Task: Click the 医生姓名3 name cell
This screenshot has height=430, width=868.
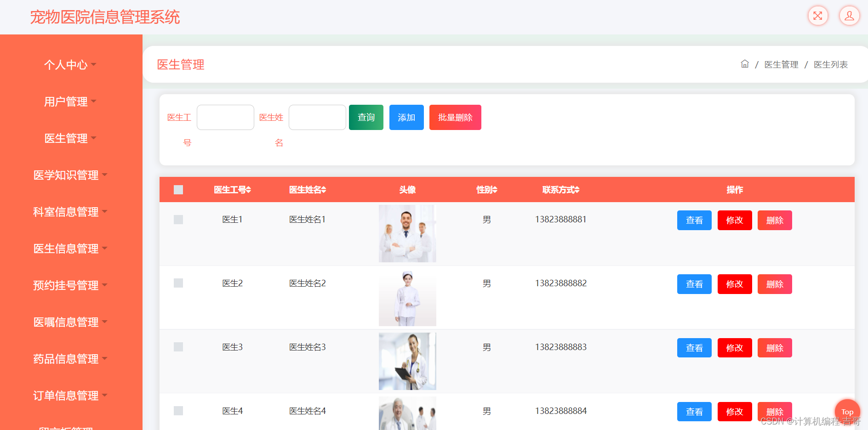Action: (308, 347)
